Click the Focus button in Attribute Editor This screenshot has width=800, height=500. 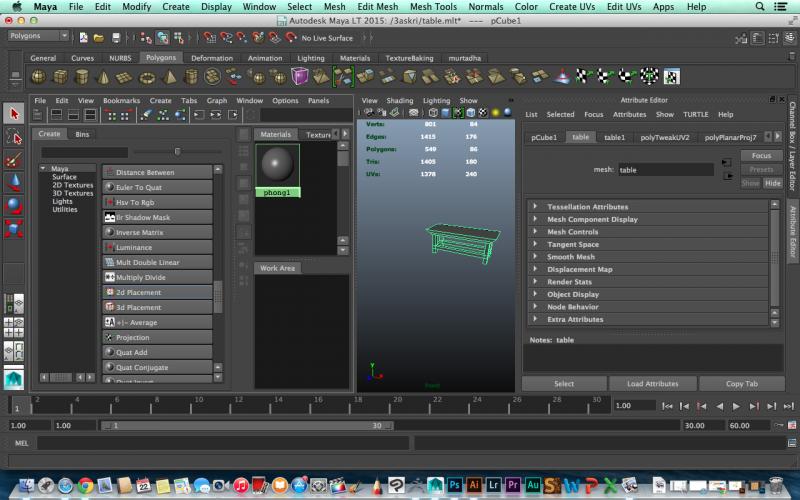click(x=761, y=156)
